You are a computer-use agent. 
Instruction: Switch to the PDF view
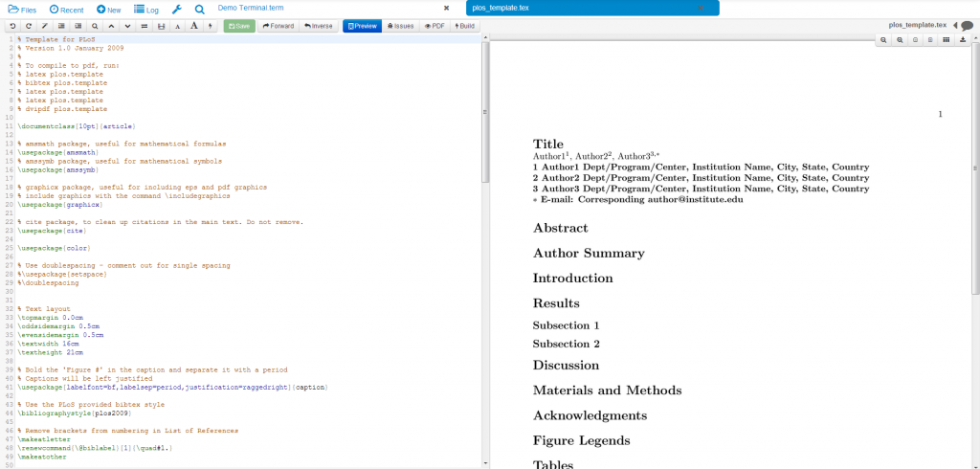click(x=435, y=26)
